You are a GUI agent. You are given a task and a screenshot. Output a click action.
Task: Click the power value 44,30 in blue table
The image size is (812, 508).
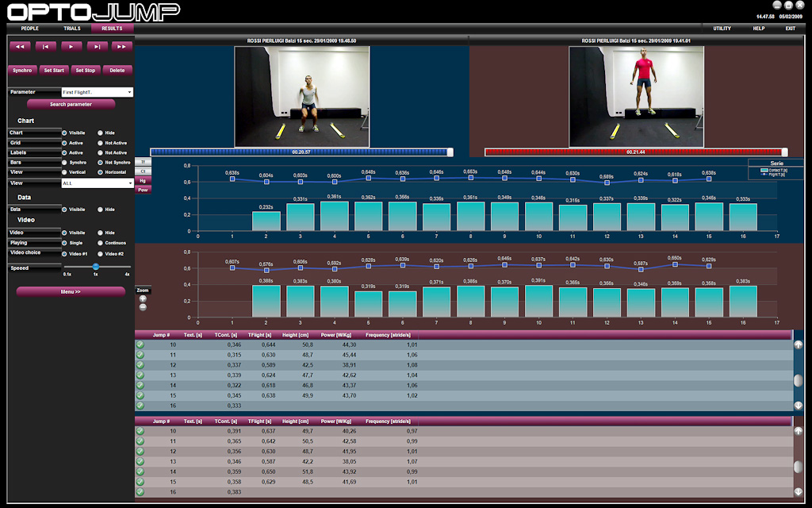(x=349, y=344)
